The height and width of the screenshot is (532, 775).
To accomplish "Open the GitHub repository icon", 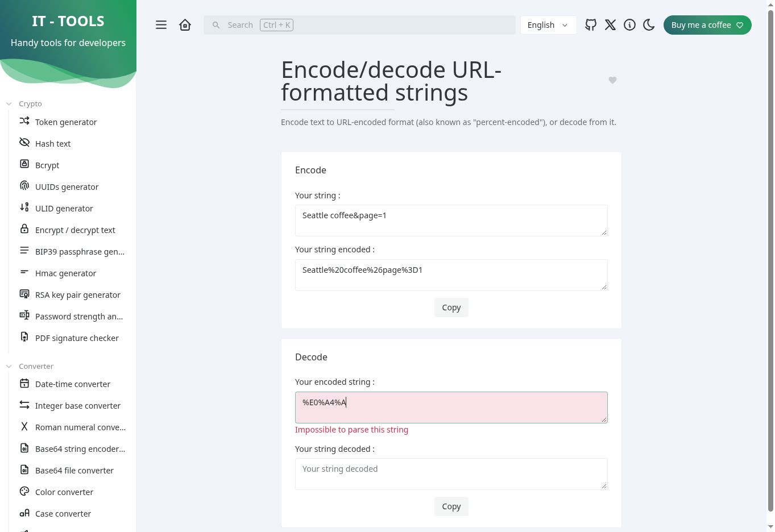I will pos(591,25).
